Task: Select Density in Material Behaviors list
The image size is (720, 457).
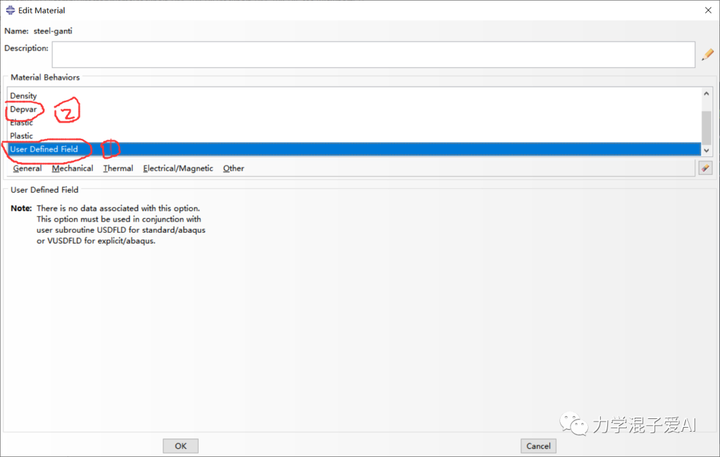Action: click(x=24, y=96)
